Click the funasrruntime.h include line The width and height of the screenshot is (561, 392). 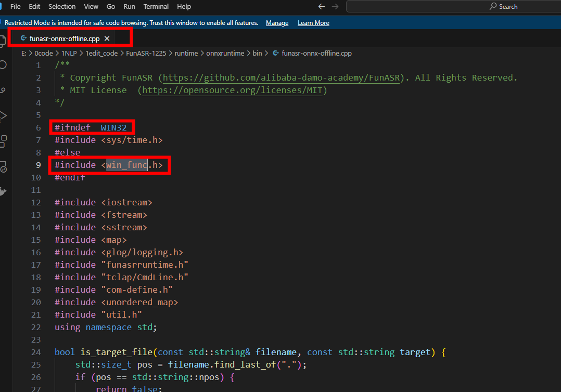pos(121,265)
